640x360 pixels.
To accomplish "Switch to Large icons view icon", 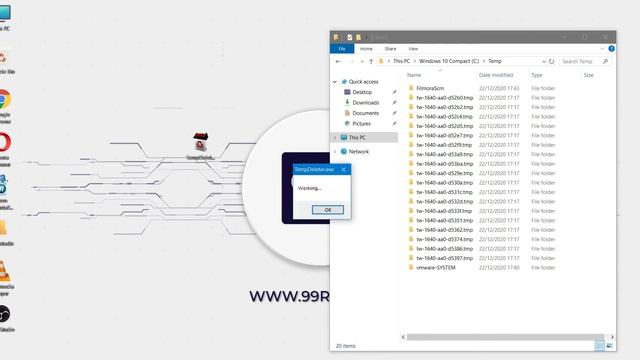I will [609, 346].
